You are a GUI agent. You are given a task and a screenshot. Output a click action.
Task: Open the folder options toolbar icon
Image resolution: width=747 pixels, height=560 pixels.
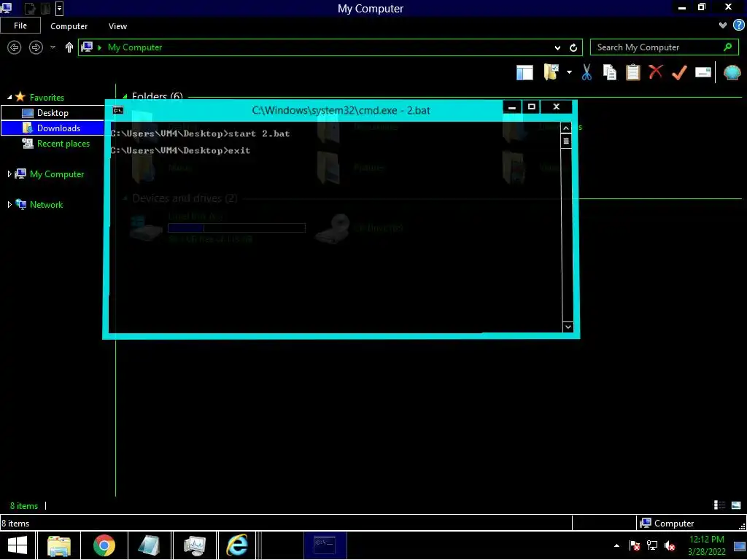[x=551, y=72]
